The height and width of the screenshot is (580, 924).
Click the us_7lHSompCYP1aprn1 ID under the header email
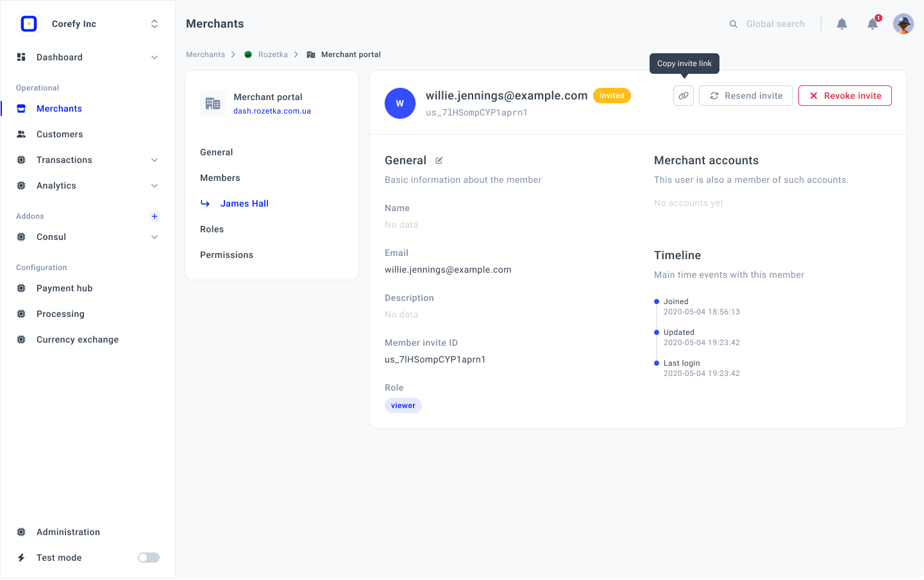coord(477,112)
